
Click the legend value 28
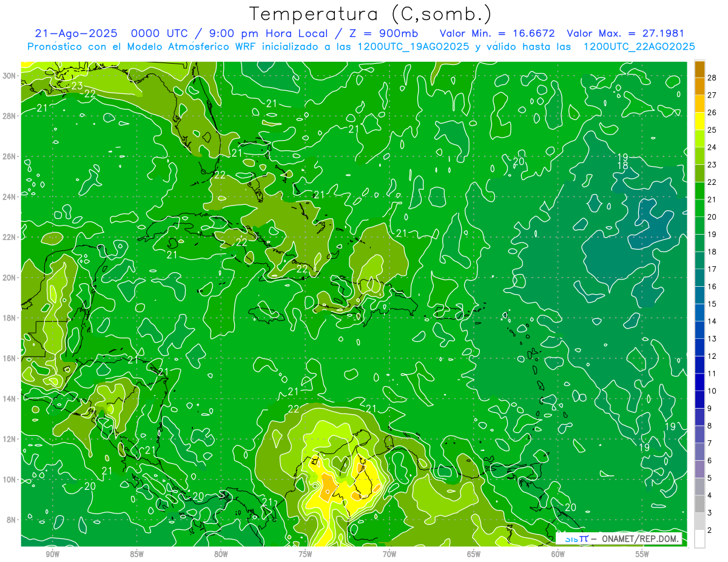712,77
